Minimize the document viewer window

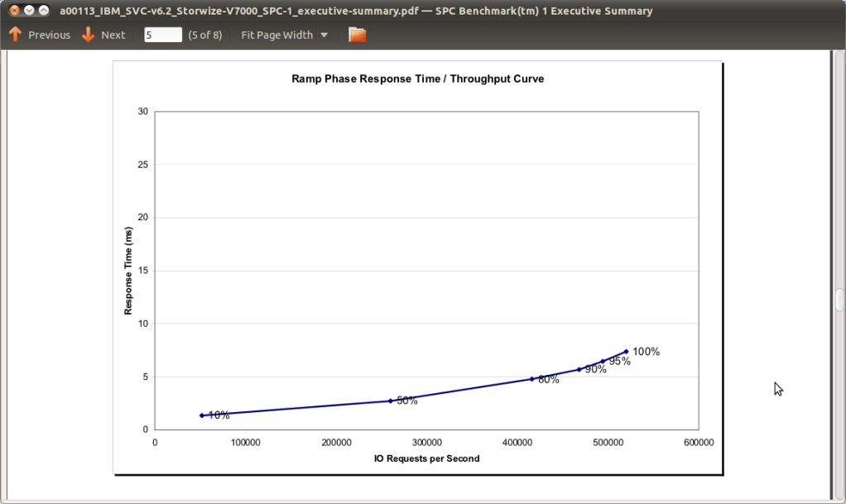coord(29,11)
